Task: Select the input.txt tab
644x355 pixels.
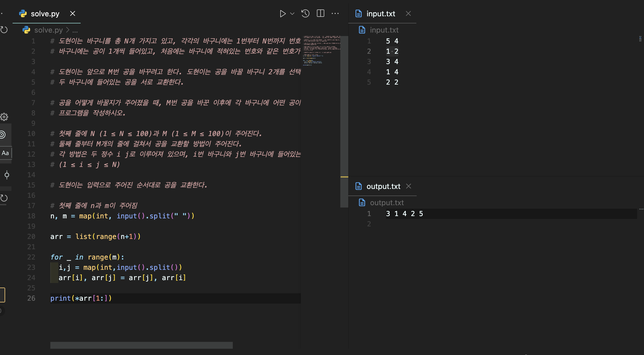Action: [380, 14]
